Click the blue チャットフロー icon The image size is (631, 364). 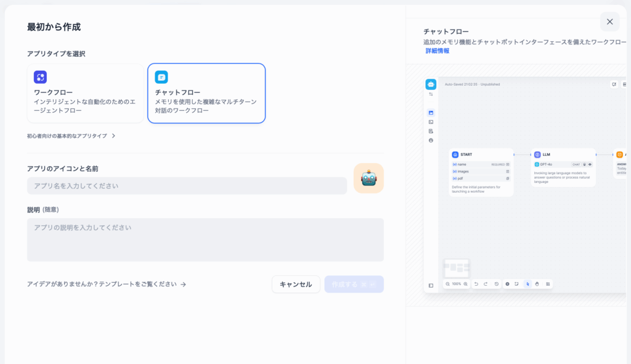click(x=161, y=77)
